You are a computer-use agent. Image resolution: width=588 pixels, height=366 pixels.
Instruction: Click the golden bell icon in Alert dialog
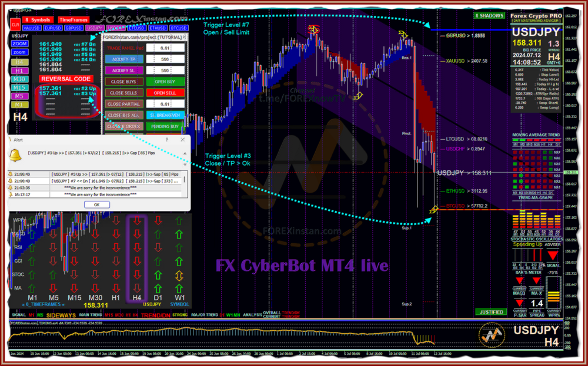[15, 155]
